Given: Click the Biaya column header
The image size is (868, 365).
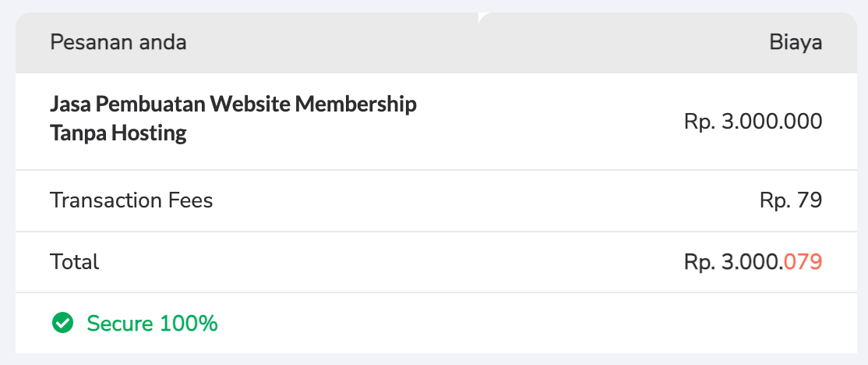Looking at the screenshot, I should pos(796,42).
